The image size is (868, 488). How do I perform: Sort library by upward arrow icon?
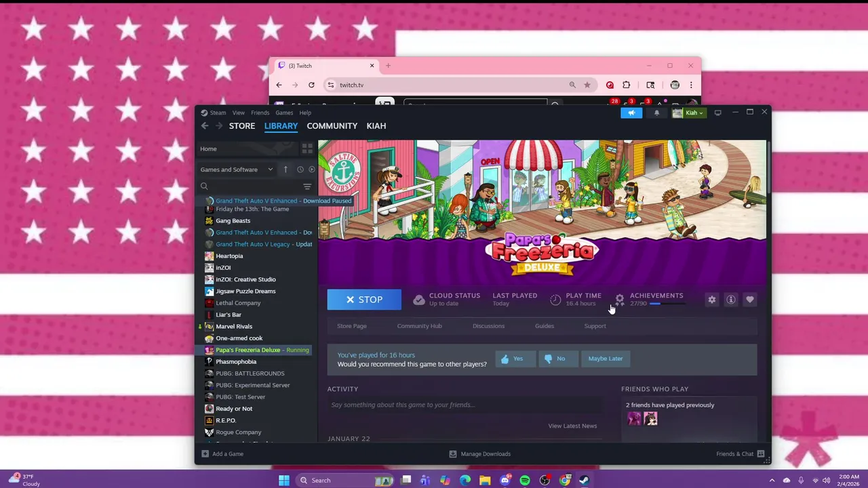285,169
